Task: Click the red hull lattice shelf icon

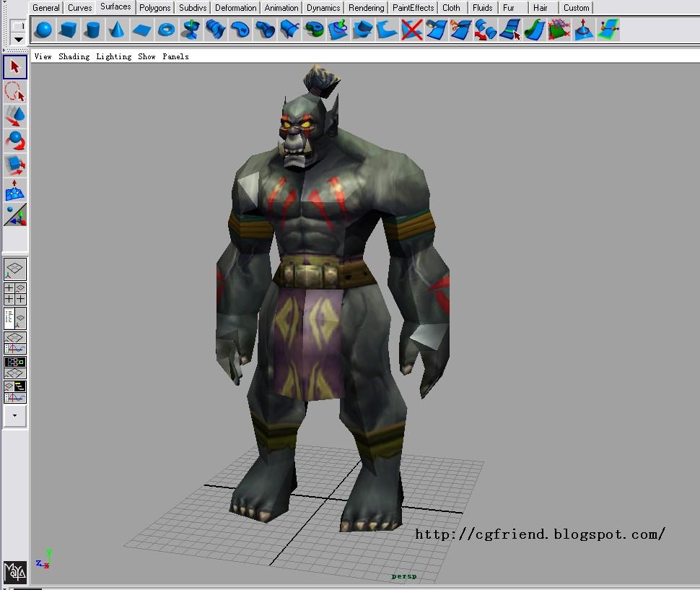Action: pos(559,30)
